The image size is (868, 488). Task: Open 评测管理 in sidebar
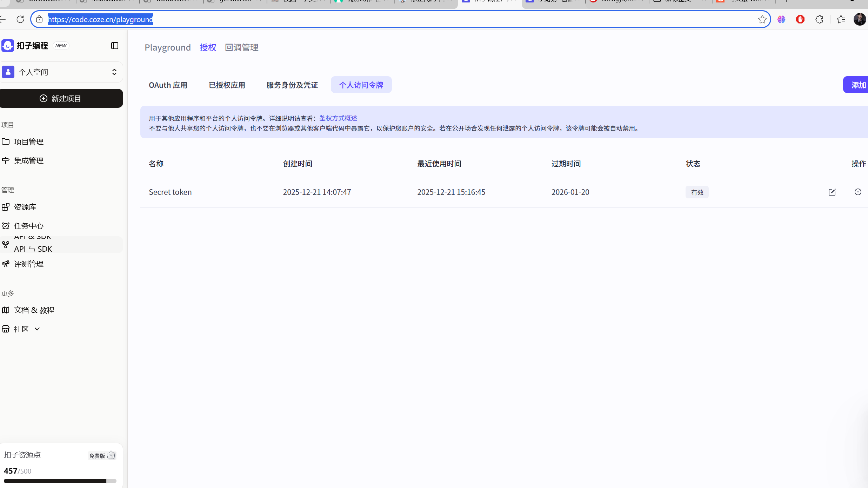point(62,264)
